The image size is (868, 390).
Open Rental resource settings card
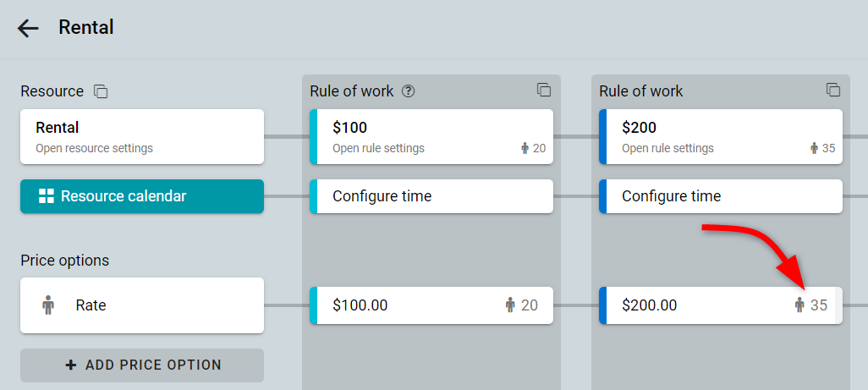click(142, 137)
